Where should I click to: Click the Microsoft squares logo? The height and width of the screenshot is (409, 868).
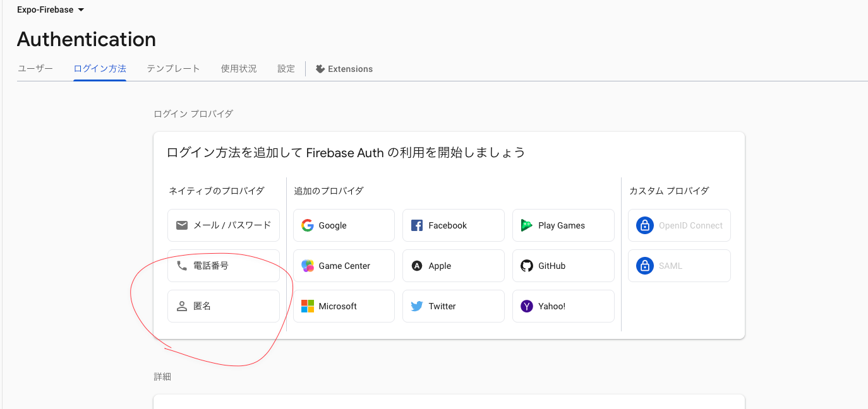(x=308, y=306)
